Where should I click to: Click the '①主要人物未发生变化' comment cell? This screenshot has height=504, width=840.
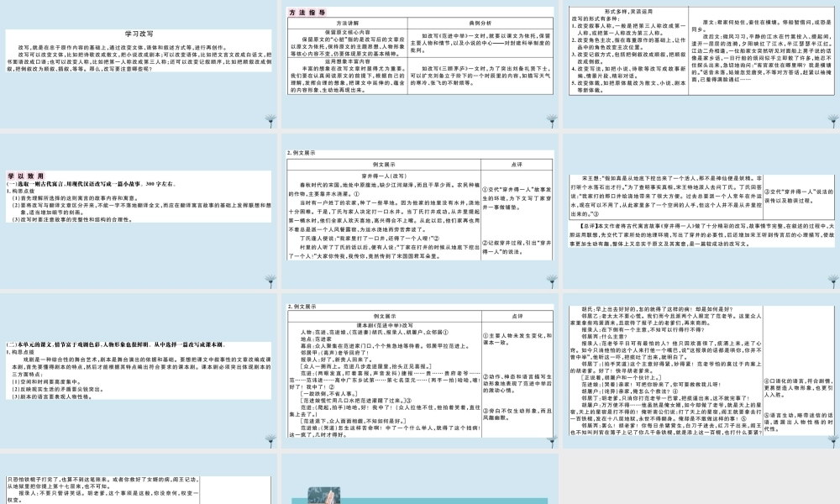click(517, 339)
